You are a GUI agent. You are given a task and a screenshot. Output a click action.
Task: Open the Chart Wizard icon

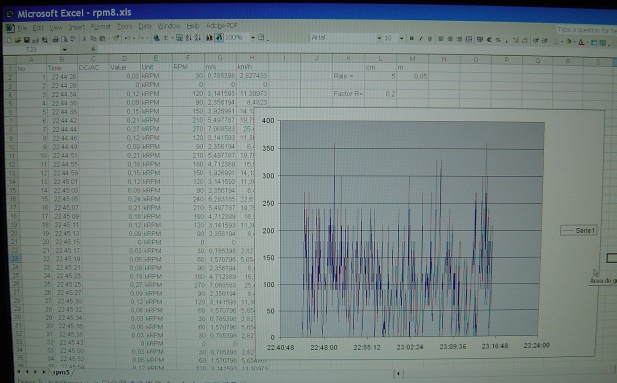(209, 38)
